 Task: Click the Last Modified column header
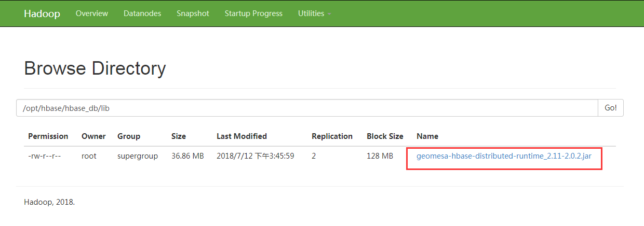click(242, 136)
